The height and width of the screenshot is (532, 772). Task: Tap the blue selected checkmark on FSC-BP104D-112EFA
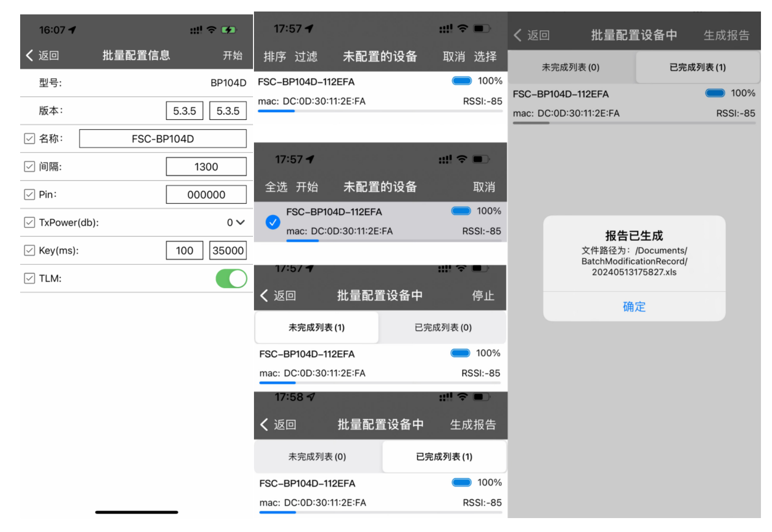pyautogui.click(x=273, y=222)
